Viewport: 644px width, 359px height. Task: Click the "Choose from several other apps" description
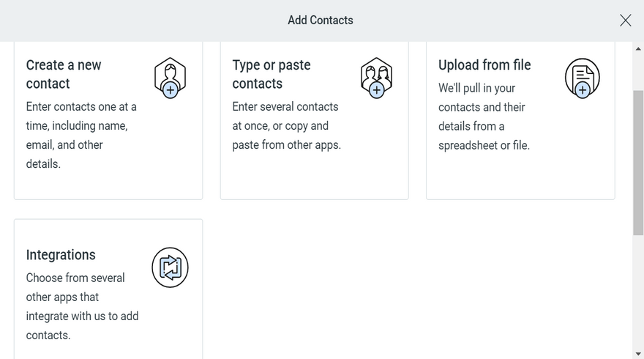82,306
